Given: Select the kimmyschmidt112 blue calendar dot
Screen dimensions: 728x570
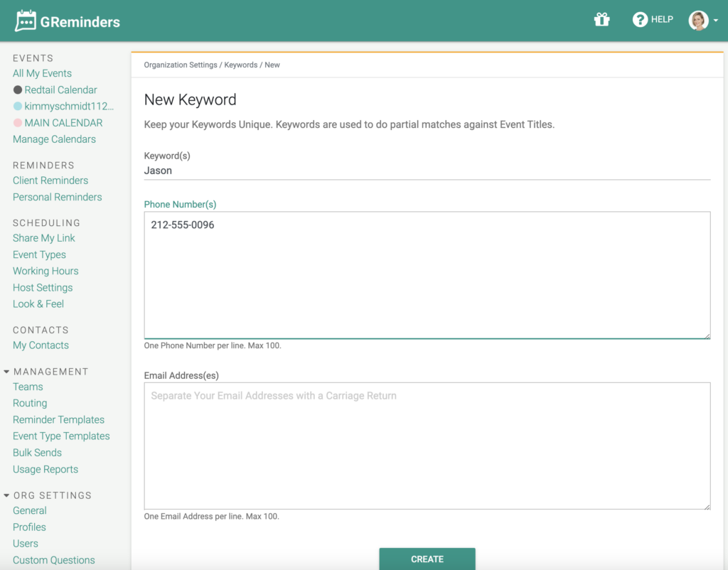Looking at the screenshot, I should (18, 107).
